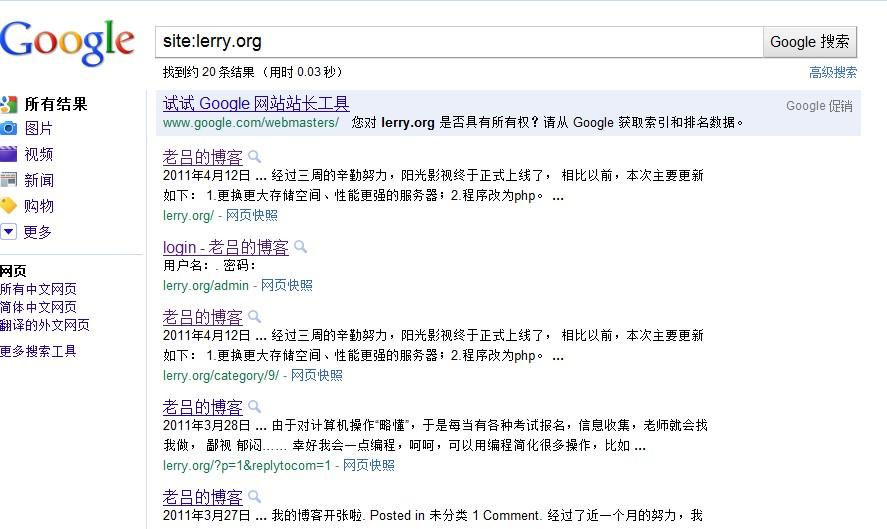This screenshot has width=887, height=529.
Task: Open cached 网页快照 for lerry.org/admin
Action: 287,286
